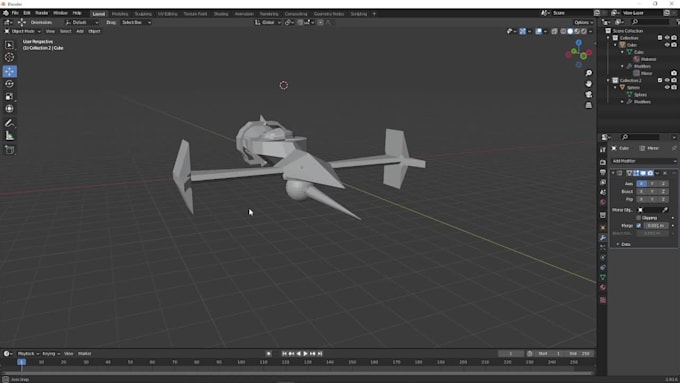Image resolution: width=680 pixels, height=383 pixels.
Task: Hide the Cube object eye icon
Action: [667, 45]
